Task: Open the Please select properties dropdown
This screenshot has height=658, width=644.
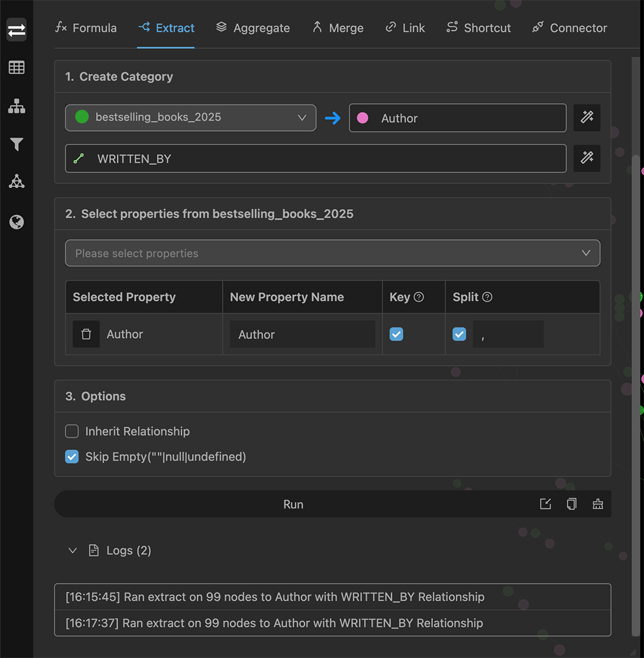Action: pos(332,253)
